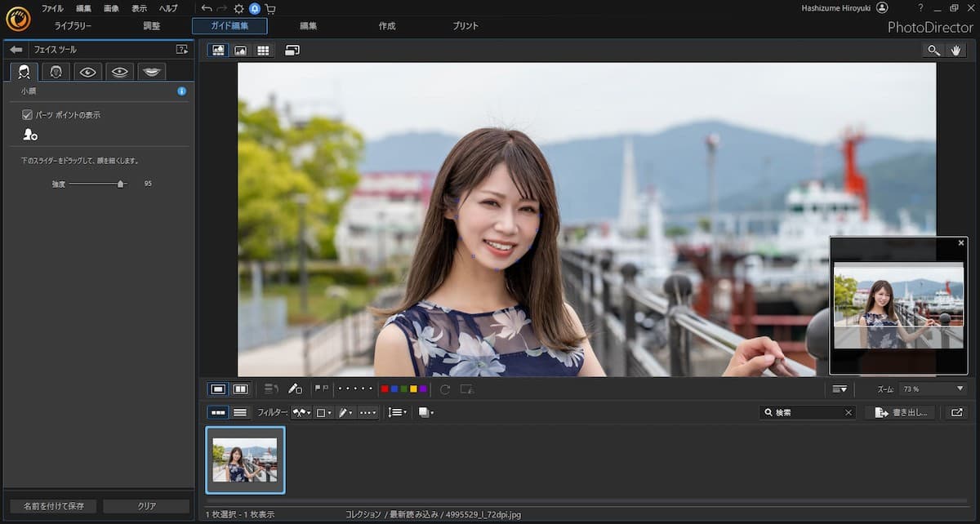This screenshot has height=524, width=980.
Task: Toggle single image display mode
Action: point(218,389)
